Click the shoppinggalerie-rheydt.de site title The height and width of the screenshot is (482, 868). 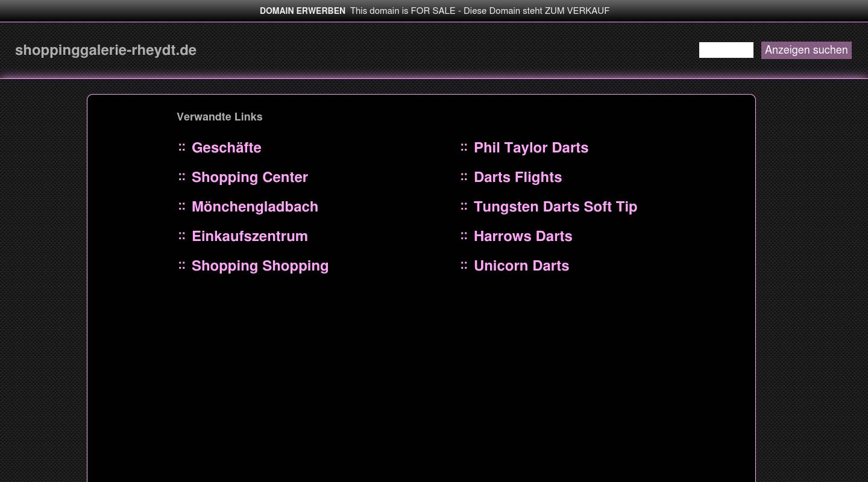[105, 50]
